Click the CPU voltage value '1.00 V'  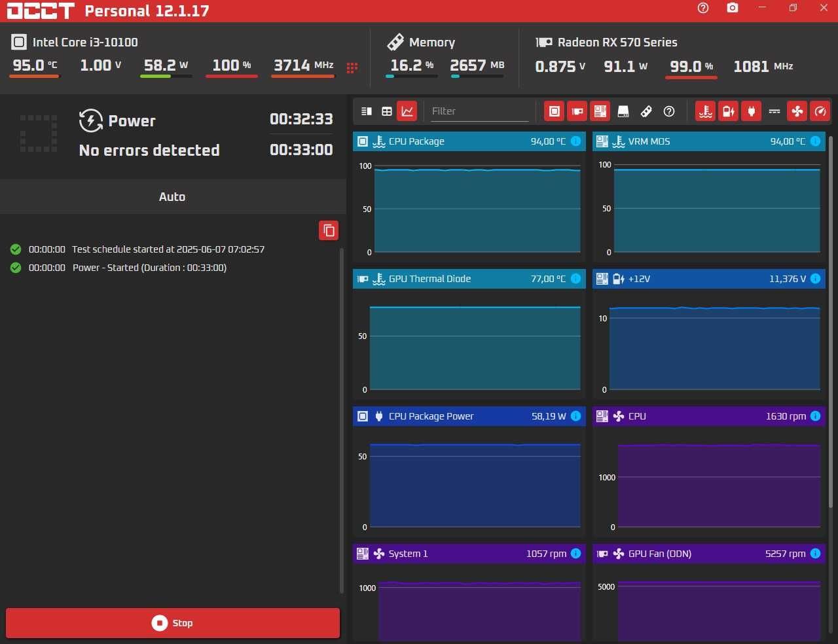[x=101, y=65]
